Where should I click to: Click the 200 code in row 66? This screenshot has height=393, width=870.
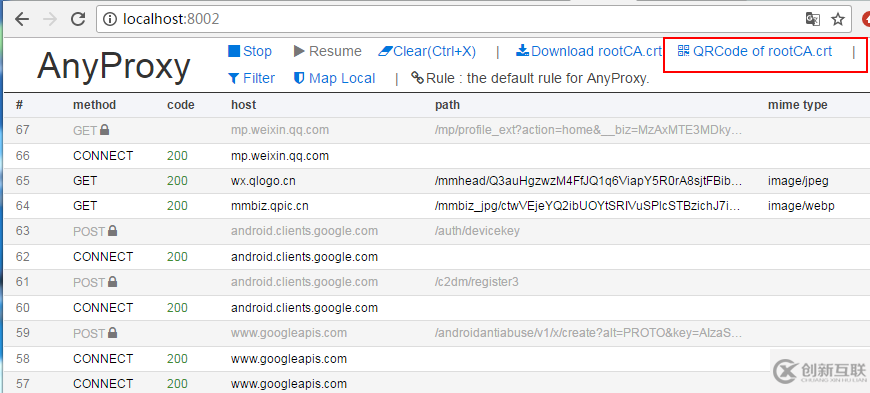(x=177, y=156)
